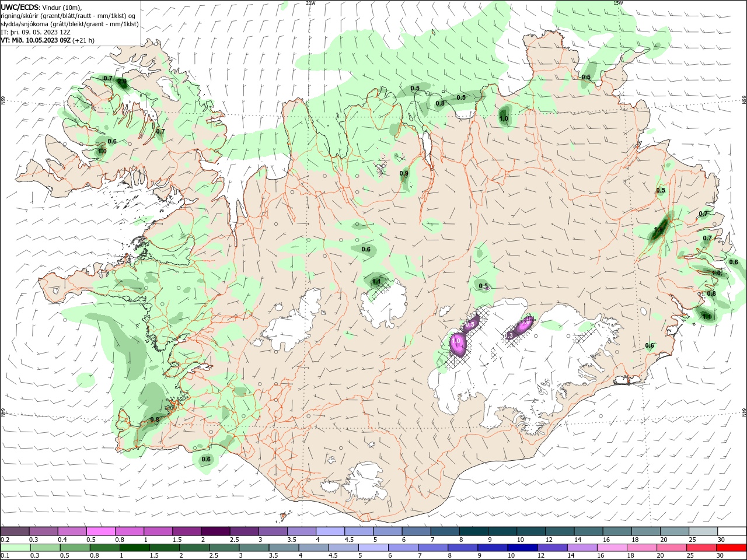Select the steel blue 6–7 swatch in the top legend row
The image size is (747, 560).
pyautogui.click(x=416, y=531)
